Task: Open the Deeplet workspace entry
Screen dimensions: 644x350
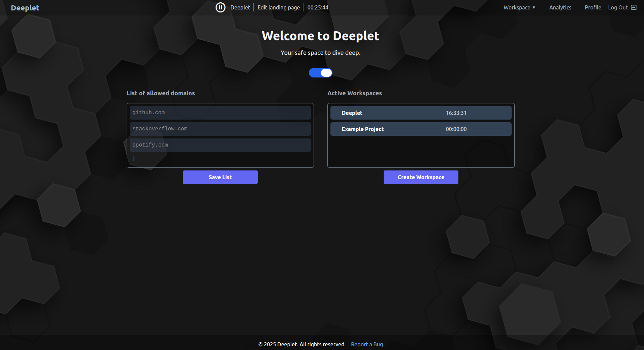Action: click(421, 113)
